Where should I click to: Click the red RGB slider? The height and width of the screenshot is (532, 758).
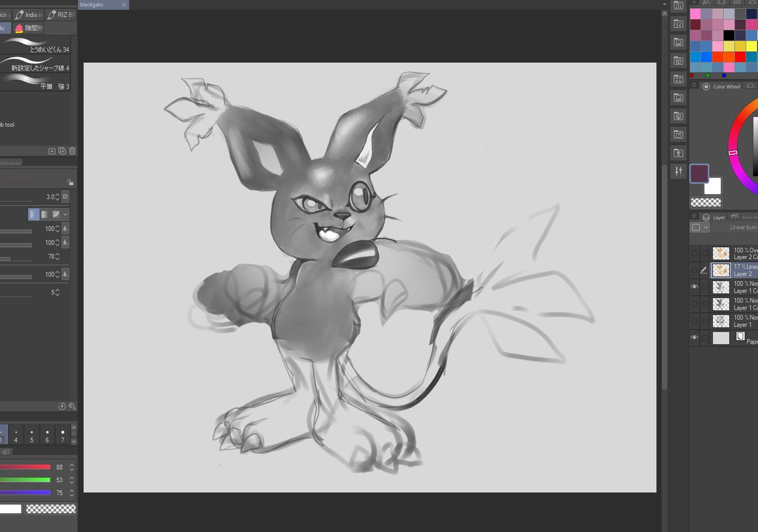tap(25, 467)
